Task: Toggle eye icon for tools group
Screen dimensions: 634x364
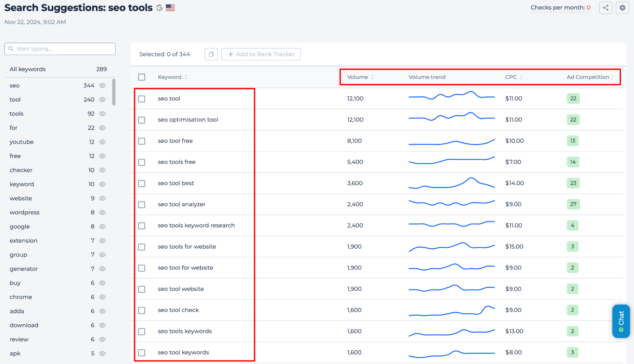Action: (102, 114)
